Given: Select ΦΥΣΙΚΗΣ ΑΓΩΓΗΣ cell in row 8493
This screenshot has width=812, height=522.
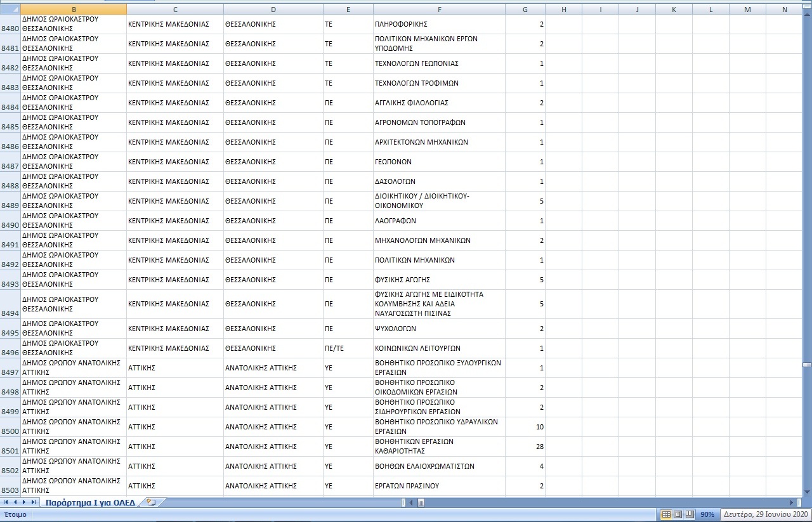Looking at the screenshot, I should [440, 280].
